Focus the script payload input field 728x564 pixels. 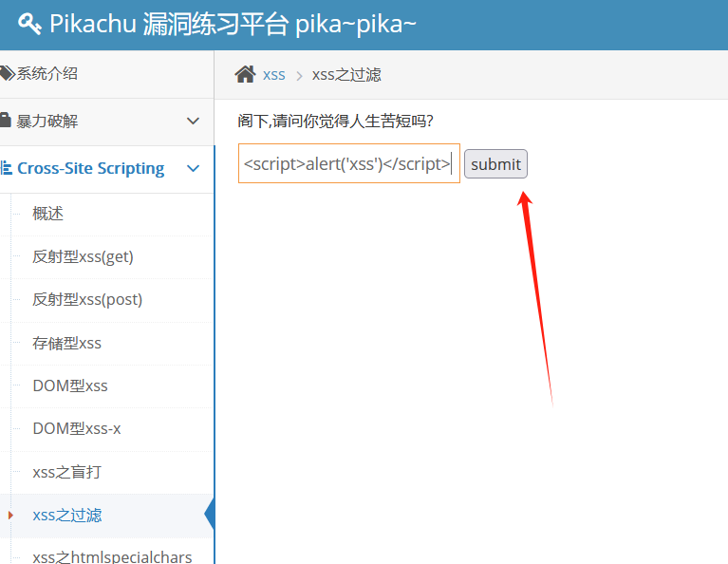pyautogui.click(x=349, y=163)
